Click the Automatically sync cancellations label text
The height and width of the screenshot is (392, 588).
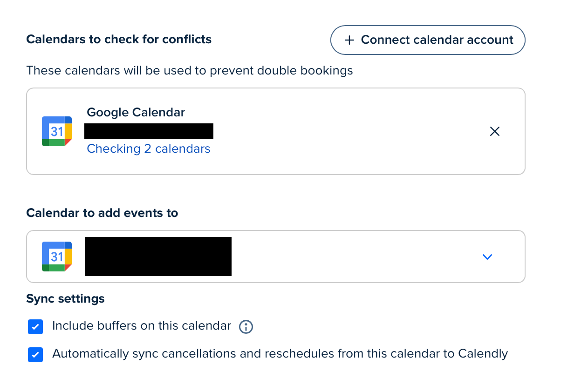tap(280, 354)
